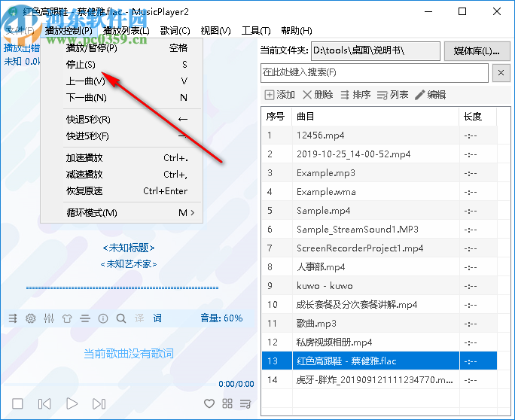Open the 工具(T) menu
The height and width of the screenshot is (420, 515).
(x=256, y=31)
